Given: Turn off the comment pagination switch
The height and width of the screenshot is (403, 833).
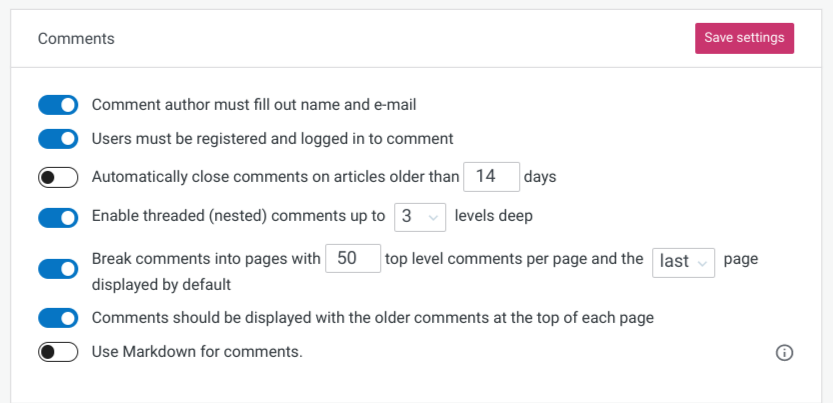Looking at the screenshot, I should (x=58, y=269).
